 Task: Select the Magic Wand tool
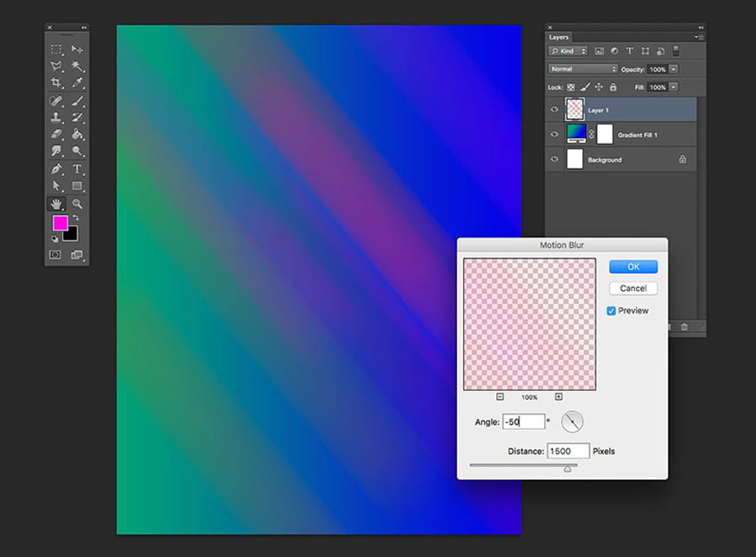click(77, 66)
